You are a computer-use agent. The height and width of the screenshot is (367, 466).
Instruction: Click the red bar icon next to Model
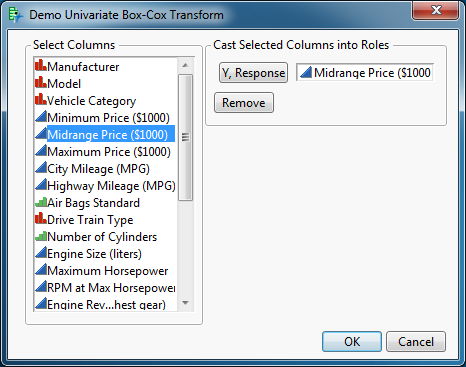pyautogui.click(x=41, y=82)
